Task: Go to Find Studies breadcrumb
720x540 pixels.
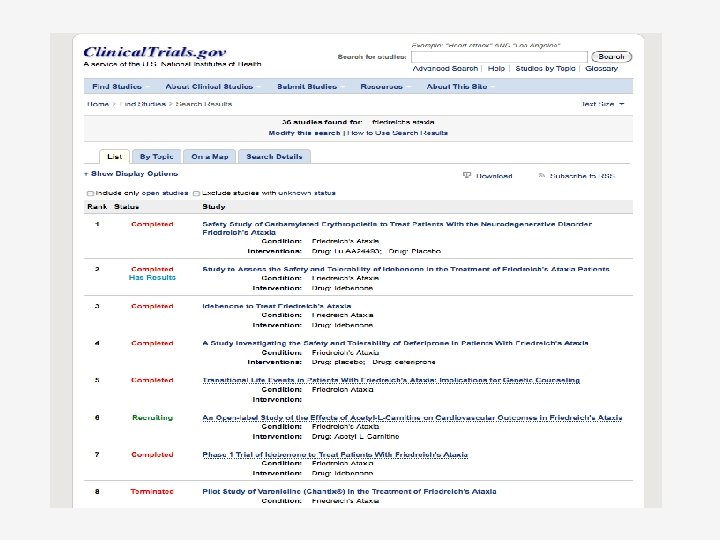Action: pyautogui.click(x=142, y=104)
